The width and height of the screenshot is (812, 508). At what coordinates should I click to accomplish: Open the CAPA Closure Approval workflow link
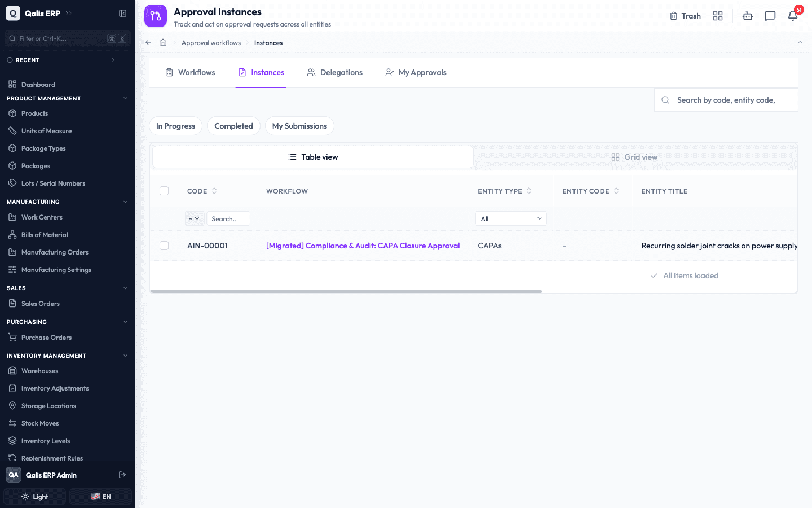coord(363,246)
